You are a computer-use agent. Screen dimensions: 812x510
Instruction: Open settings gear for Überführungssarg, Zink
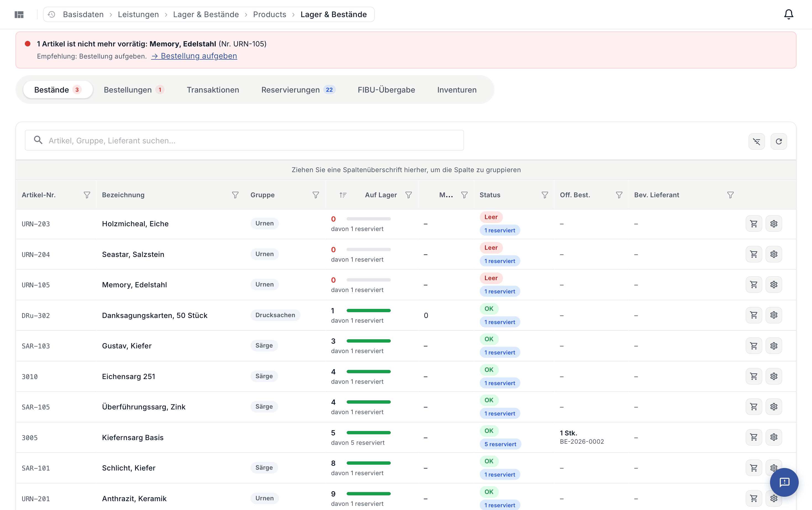pyautogui.click(x=774, y=407)
